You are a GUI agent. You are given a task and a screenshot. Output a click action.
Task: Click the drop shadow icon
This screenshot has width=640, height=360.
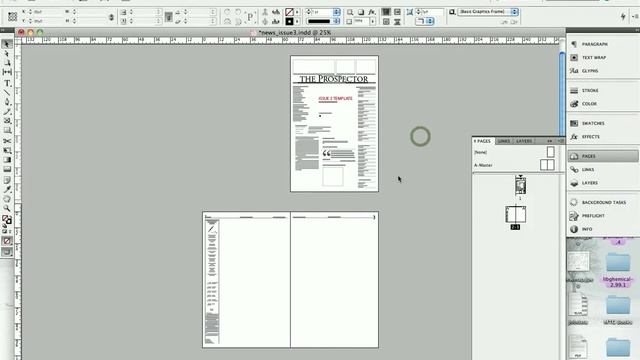pyautogui.click(x=361, y=12)
